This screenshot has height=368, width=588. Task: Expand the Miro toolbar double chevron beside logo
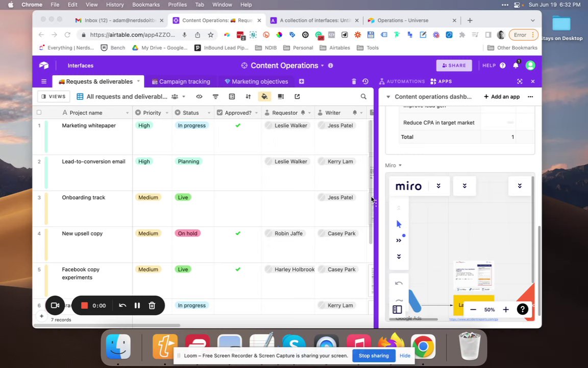pyautogui.click(x=438, y=186)
